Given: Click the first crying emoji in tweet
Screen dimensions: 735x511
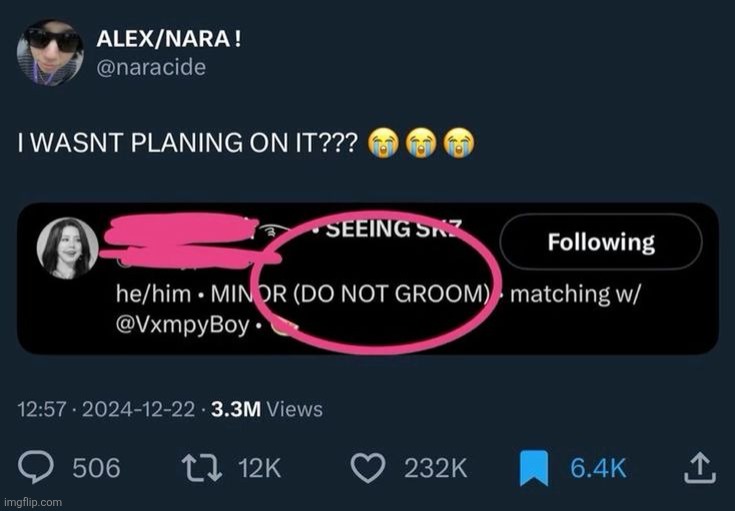Looking at the screenshot, I should coord(383,142).
